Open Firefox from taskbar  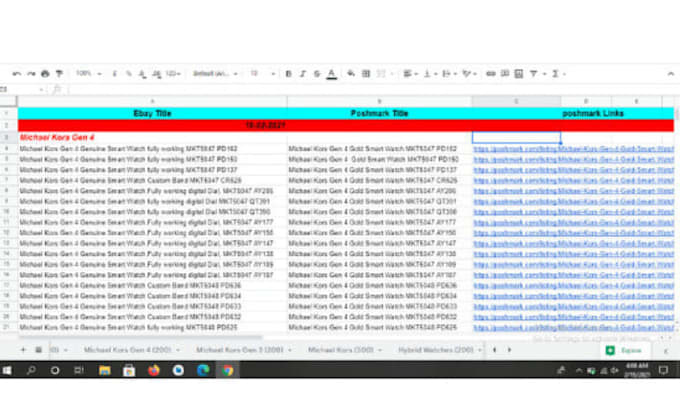point(154,371)
